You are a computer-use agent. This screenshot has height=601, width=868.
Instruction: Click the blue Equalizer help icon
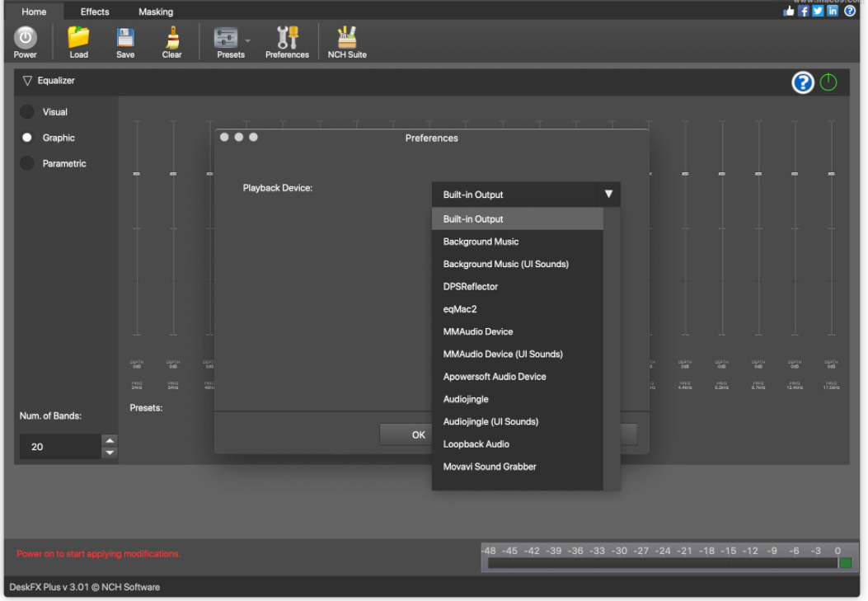(x=802, y=82)
